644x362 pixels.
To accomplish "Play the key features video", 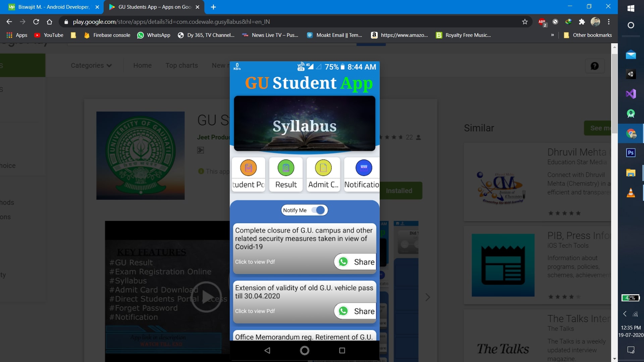I will (x=206, y=297).
